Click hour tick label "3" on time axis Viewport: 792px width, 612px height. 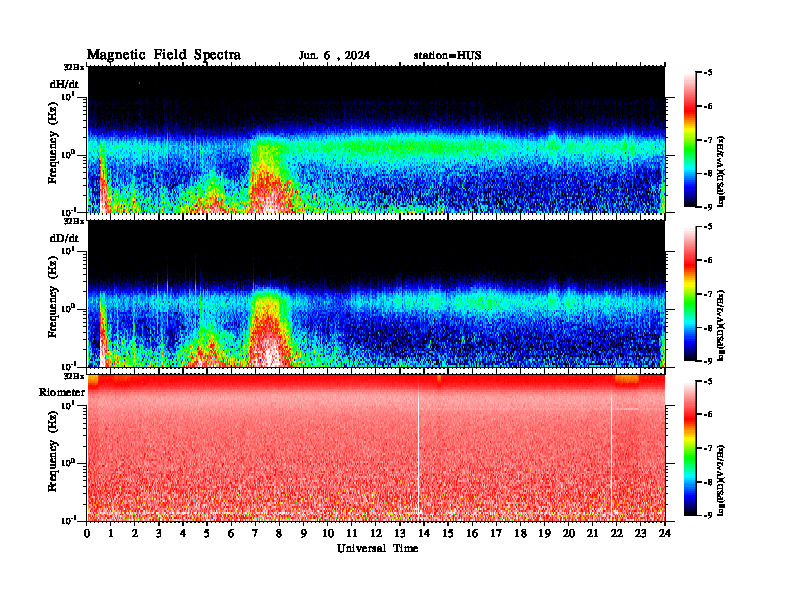click(x=160, y=534)
